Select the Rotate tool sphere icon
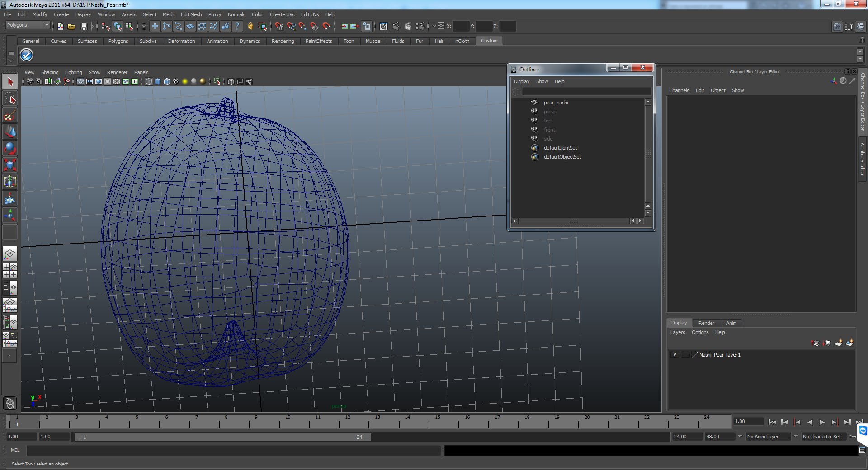 (10, 148)
